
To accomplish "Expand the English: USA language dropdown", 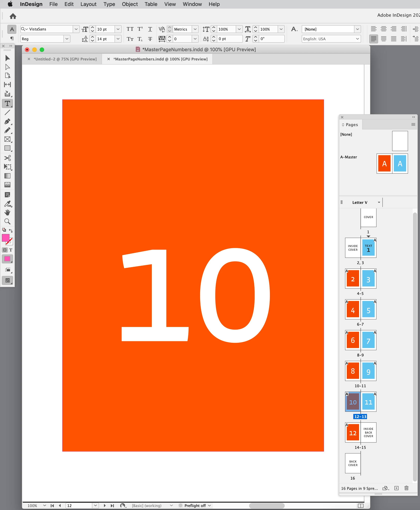I will [357, 39].
